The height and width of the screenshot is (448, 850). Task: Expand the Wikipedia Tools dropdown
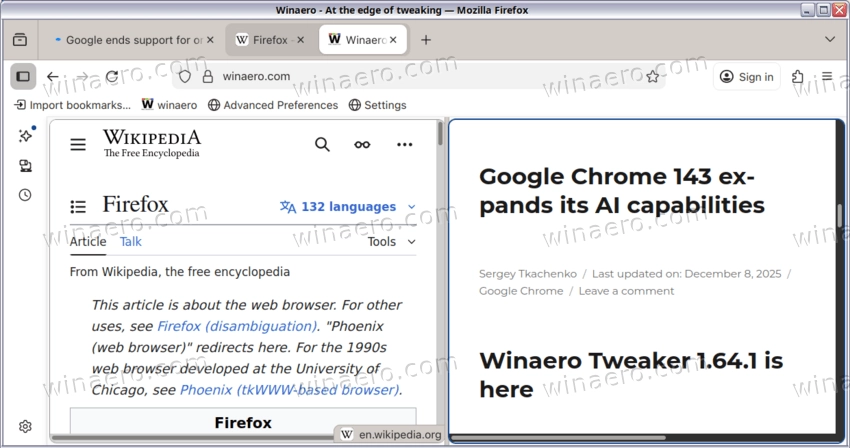point(391,241)
